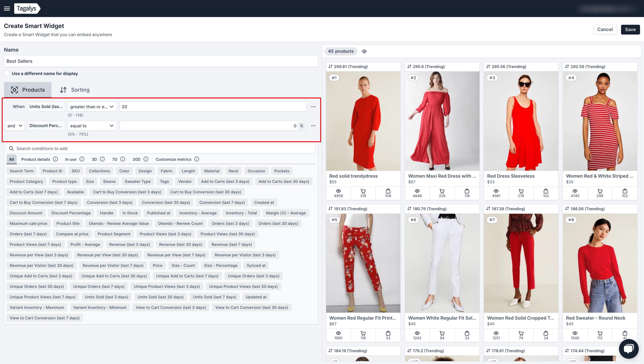Show info for Customize metrics
The width and height of the screenshot is (644, 364).
(197, 159)
